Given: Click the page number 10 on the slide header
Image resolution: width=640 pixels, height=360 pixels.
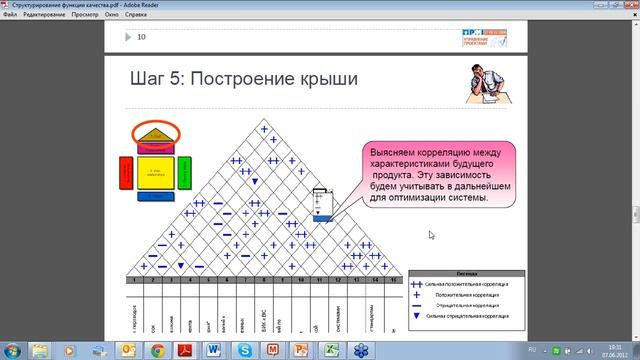Looking at the screenshot, I should tap(141, 37).
